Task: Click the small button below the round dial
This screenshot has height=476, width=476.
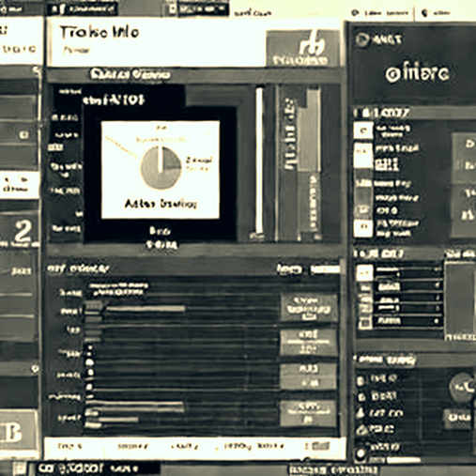Action: tap(457, 417)
